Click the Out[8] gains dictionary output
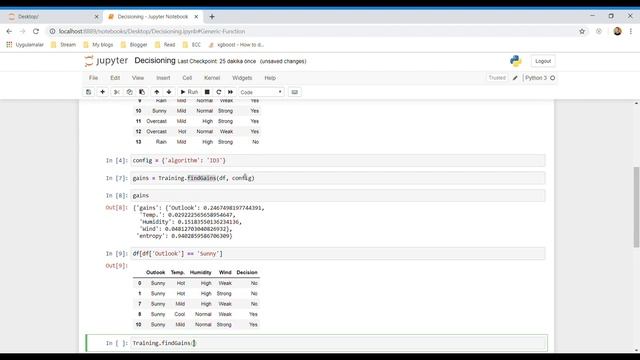 click(x=199, y=222)
